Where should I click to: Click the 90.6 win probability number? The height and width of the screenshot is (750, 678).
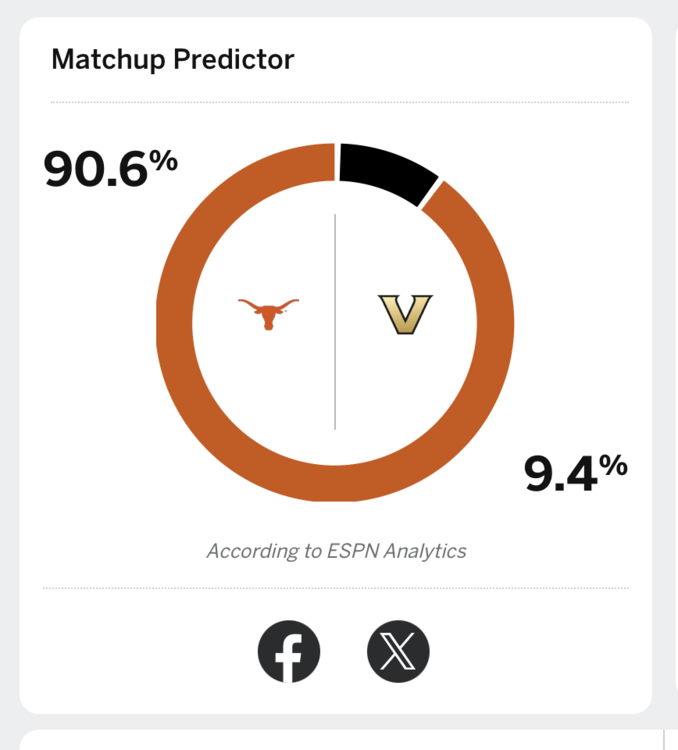pyautogui.click(x=95, y=171)
